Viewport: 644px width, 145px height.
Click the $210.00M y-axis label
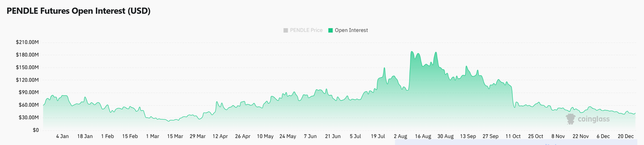(x=27, y=42)
